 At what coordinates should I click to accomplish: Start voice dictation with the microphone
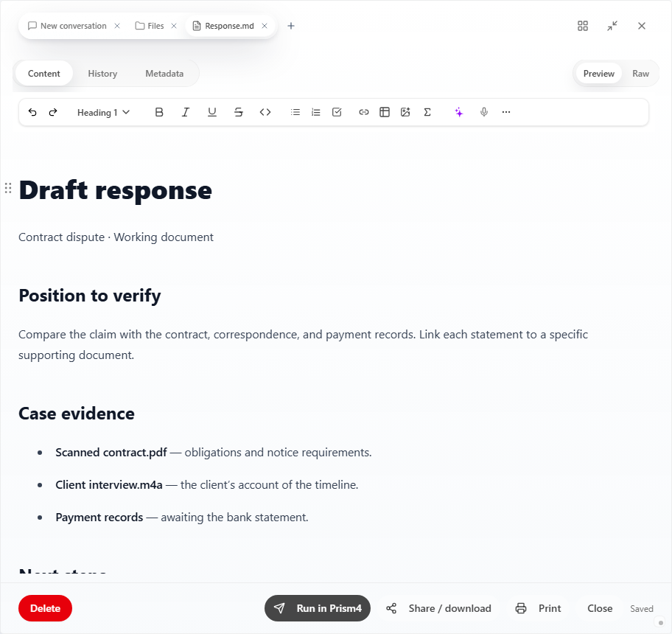[484, 112]
